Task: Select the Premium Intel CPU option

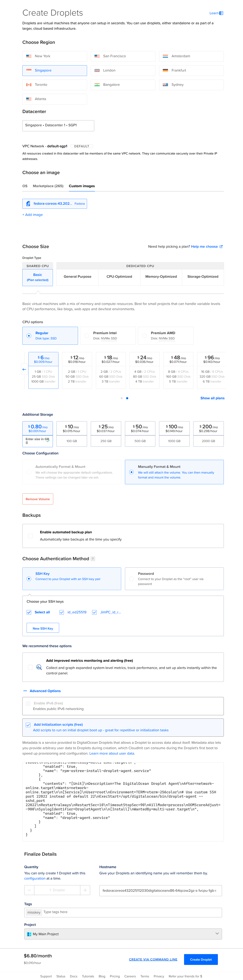Action: click(x=87, y=336)
